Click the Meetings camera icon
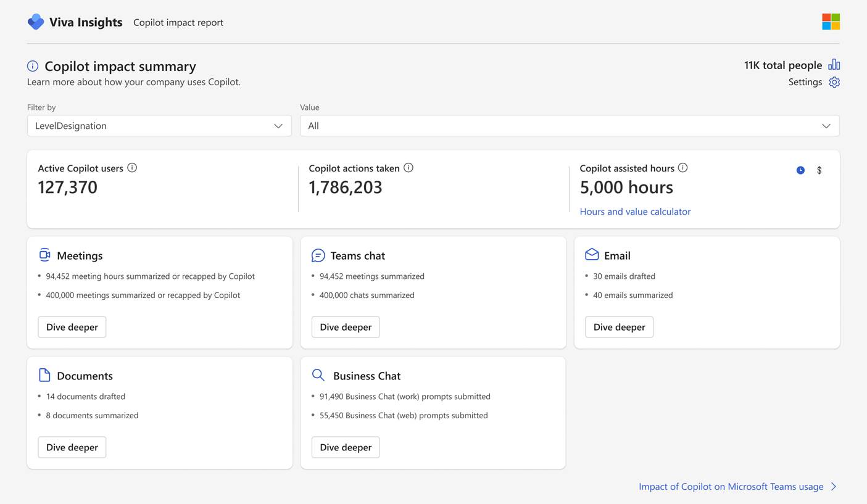This screenshot has width=867, height=504. click(x=44, y=255)
